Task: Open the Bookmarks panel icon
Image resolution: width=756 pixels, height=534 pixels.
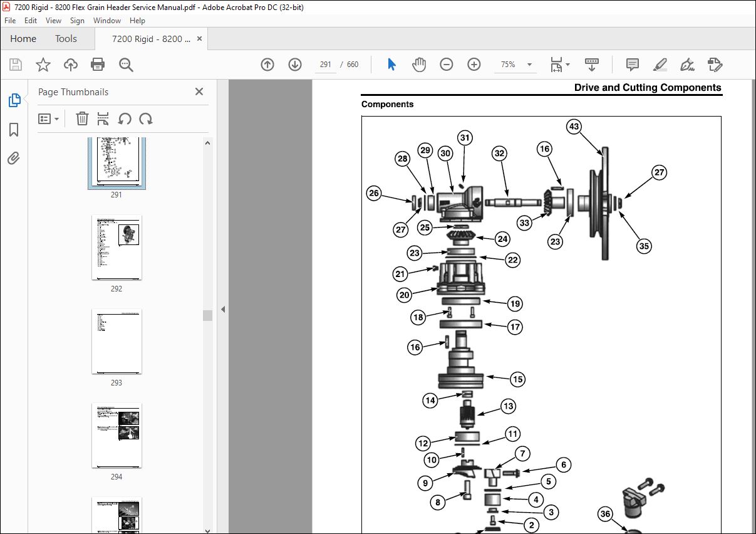Action: [x=14, y=130]
